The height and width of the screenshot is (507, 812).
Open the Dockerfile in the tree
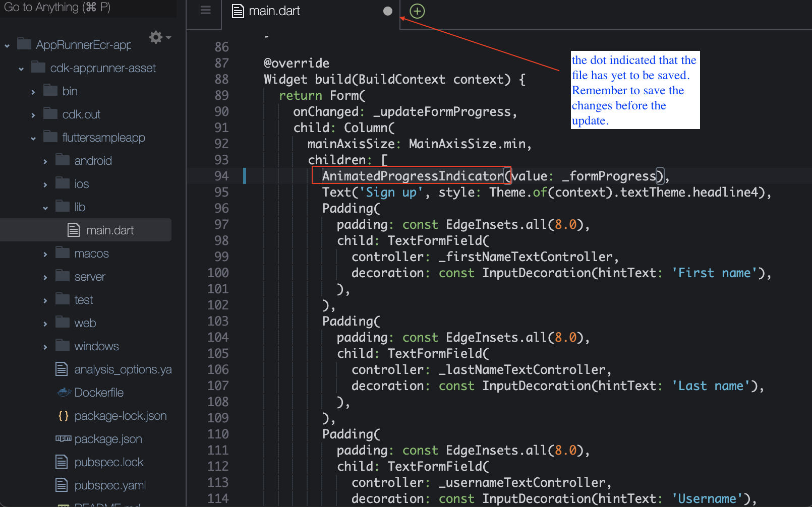pyautogui.click(x=99, y=393)
